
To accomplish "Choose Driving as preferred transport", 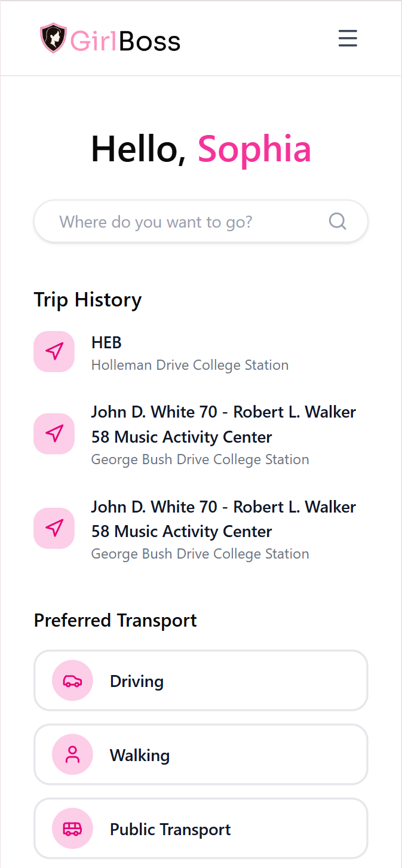I will [201, 681].
